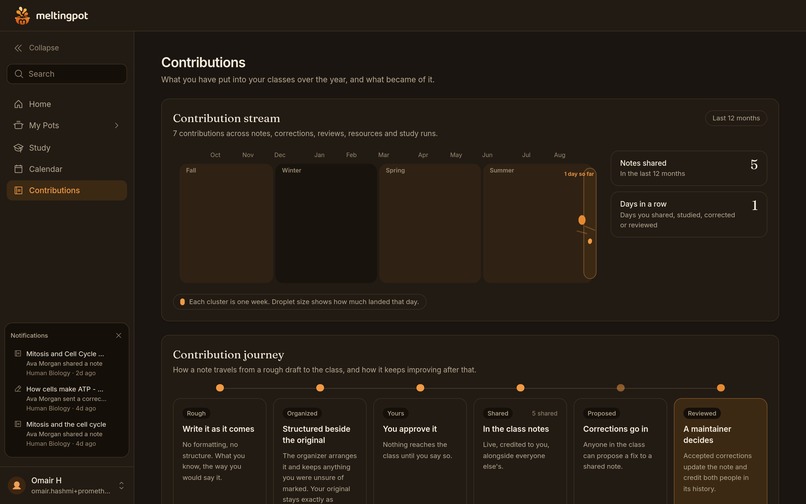Screen dimensions: 806x504
Task: Expand the My Pots chevron arrow
Action: coord(117,125)
